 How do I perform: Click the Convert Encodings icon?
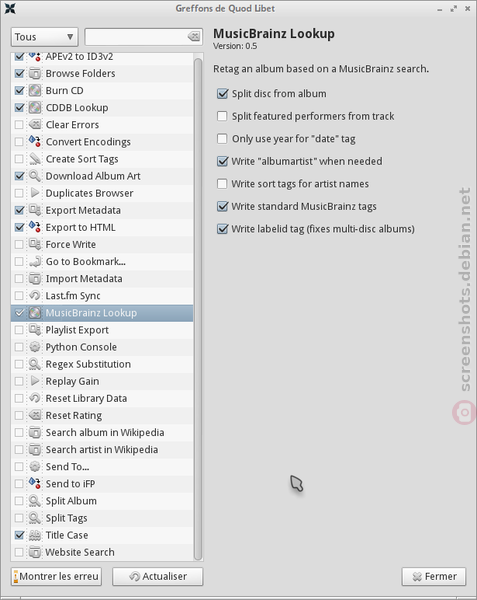(x=35, y=142)
